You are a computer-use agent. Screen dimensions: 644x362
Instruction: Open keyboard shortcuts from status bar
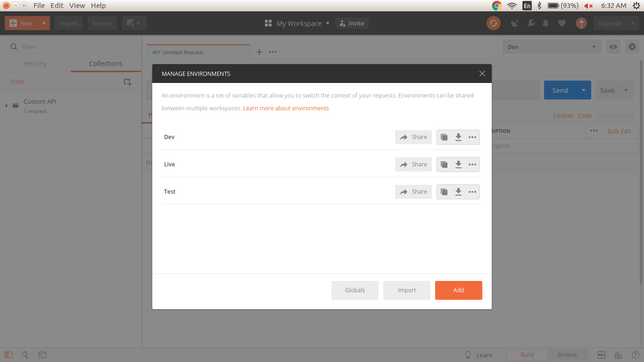[618, 354]
